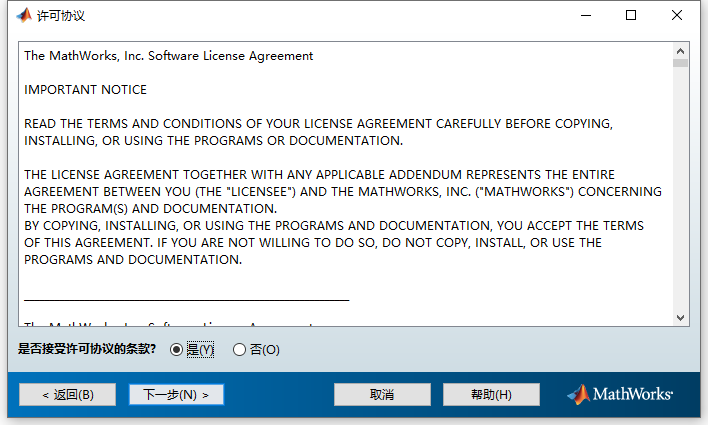Click 'The MathWorks, Inc. Software License Agreement' line
The height and width of the screenshot is (425, 708).
pyautogui.click(x=168, y=56)
